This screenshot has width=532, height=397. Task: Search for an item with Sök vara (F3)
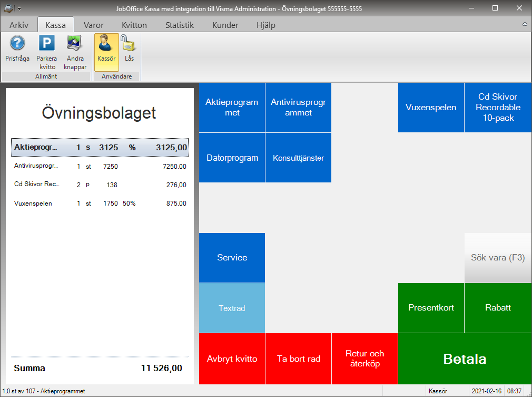click(497, 258)
